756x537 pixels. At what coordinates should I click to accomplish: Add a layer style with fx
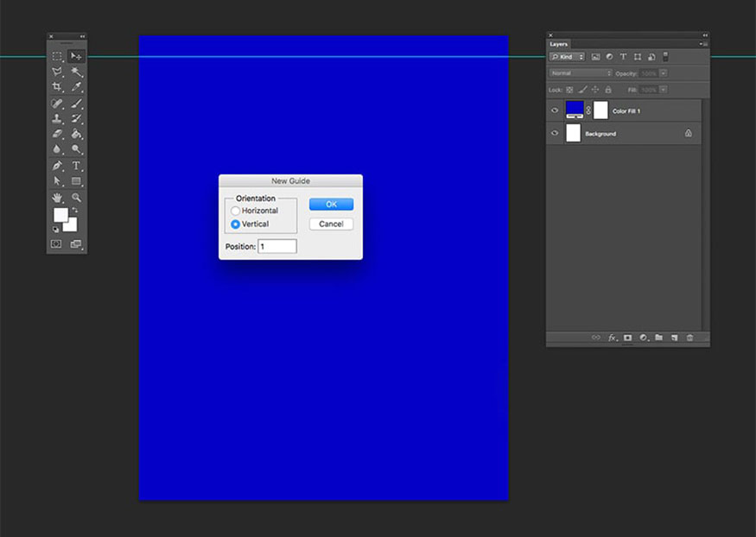pyautogui.click(x=613, y=338)
